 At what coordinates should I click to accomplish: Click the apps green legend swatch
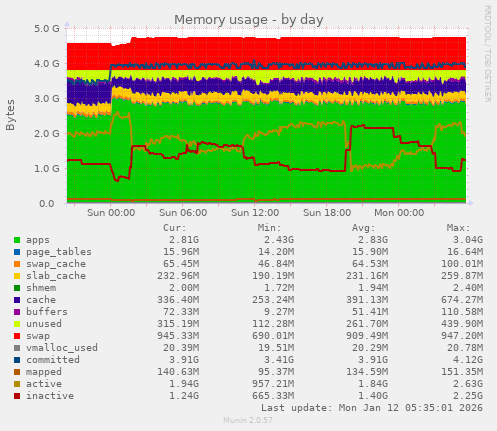pos(17,240)
